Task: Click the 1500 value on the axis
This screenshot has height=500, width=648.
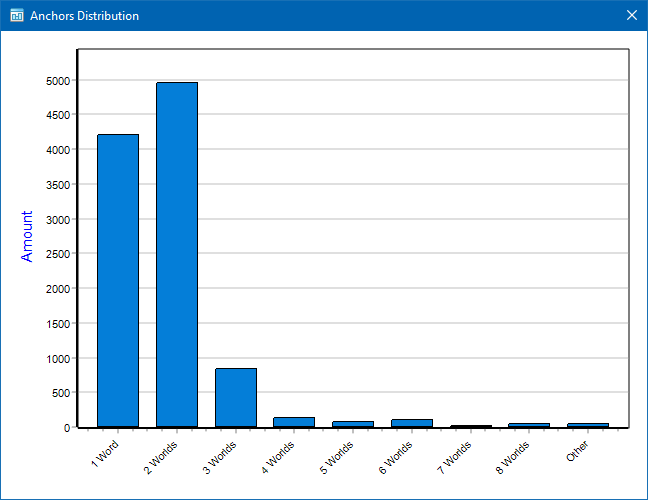Action: click(x=58, y=324)
